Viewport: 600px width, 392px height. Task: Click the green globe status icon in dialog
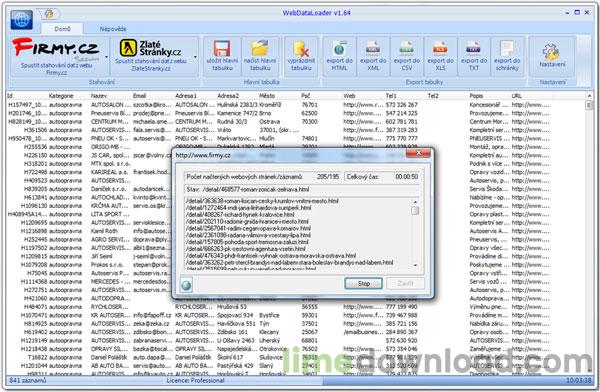coord(186,285)
